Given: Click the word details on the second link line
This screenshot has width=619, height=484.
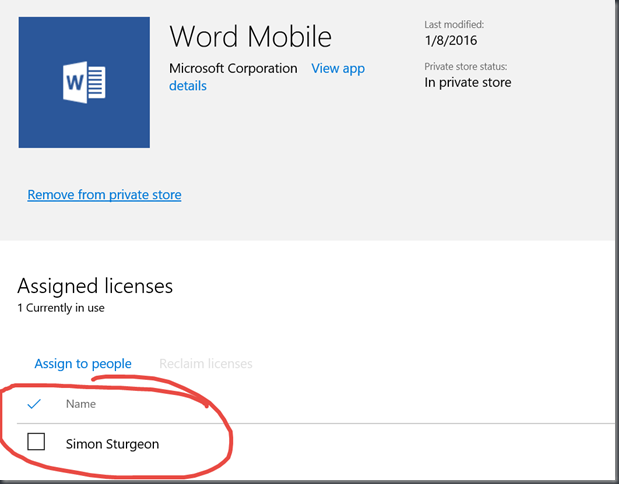Looking at the screenshot, I should click(188, 86).
